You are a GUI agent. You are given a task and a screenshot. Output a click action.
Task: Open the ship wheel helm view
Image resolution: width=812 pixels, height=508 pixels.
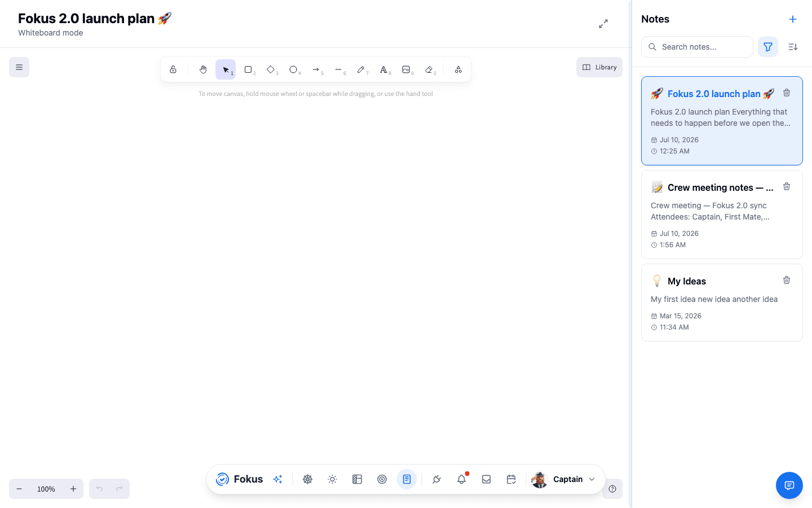[308, 479]
